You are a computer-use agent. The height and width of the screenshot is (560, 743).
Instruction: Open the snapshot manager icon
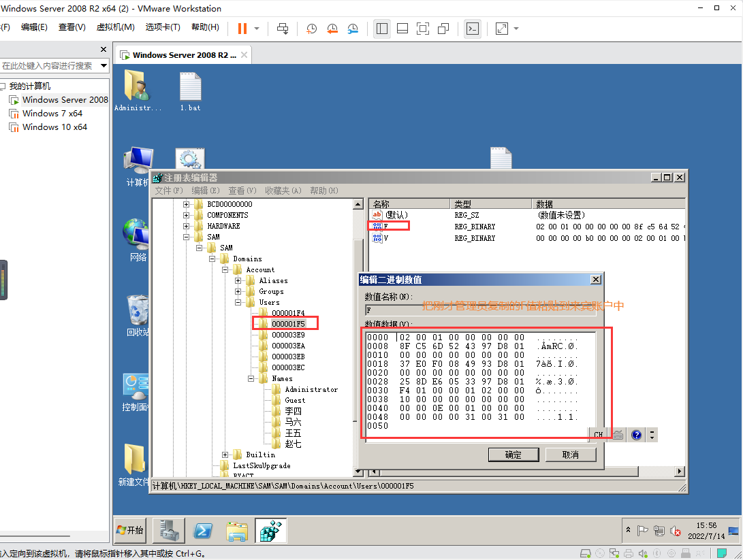point(353,29)
